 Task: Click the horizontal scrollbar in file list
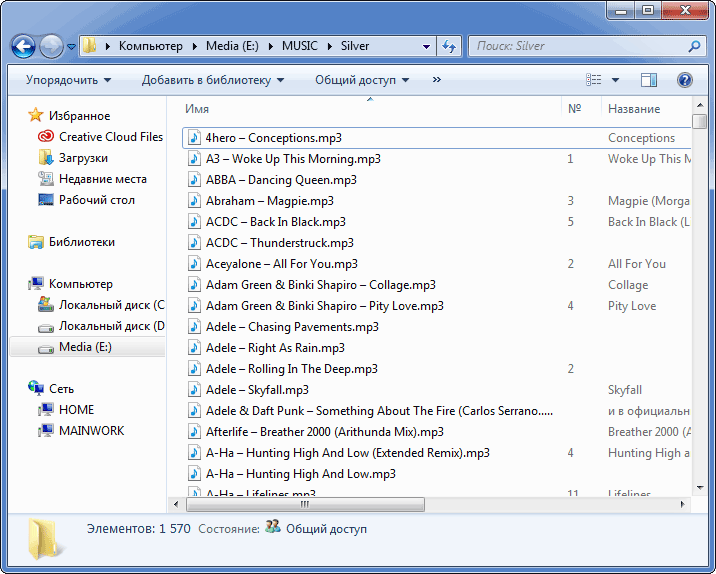click(x=400, y=503)
